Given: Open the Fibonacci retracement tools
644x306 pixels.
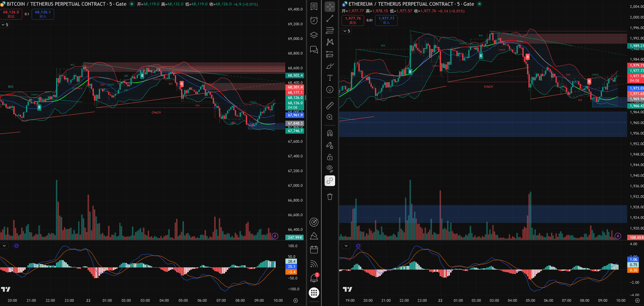Looking at the screenshot, I should click(330, 30).
